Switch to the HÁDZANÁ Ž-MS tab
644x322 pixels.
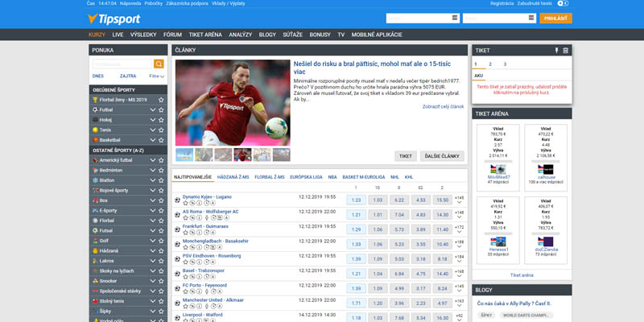point(233,177)
